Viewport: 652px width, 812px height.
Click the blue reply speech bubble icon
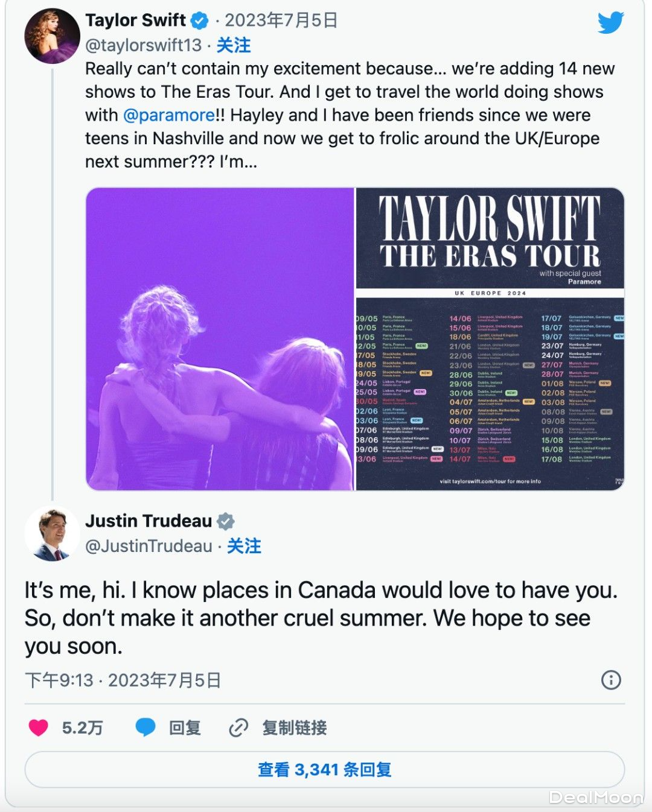145,728
